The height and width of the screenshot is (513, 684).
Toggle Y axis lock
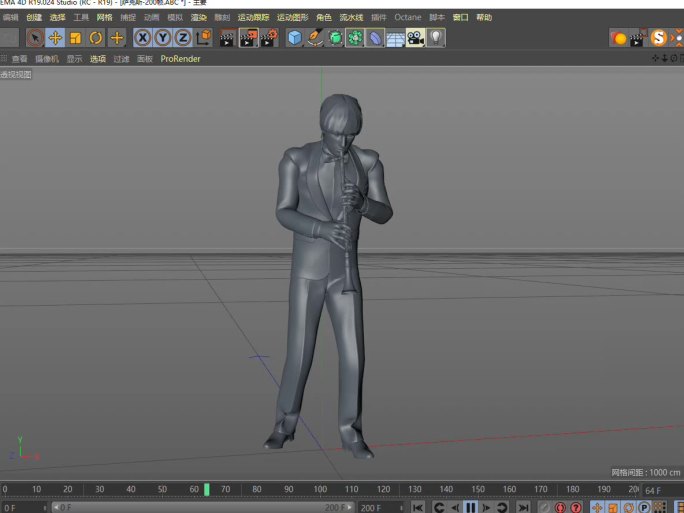point(163,38)
